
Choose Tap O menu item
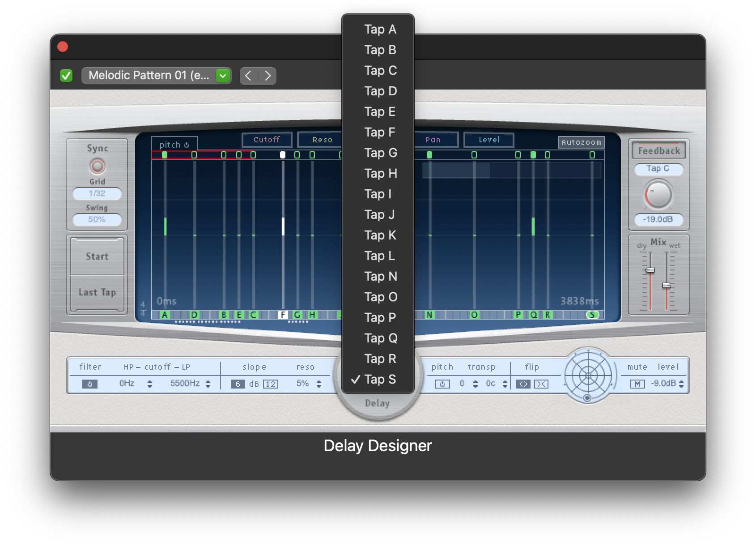(x=378, y=297)
